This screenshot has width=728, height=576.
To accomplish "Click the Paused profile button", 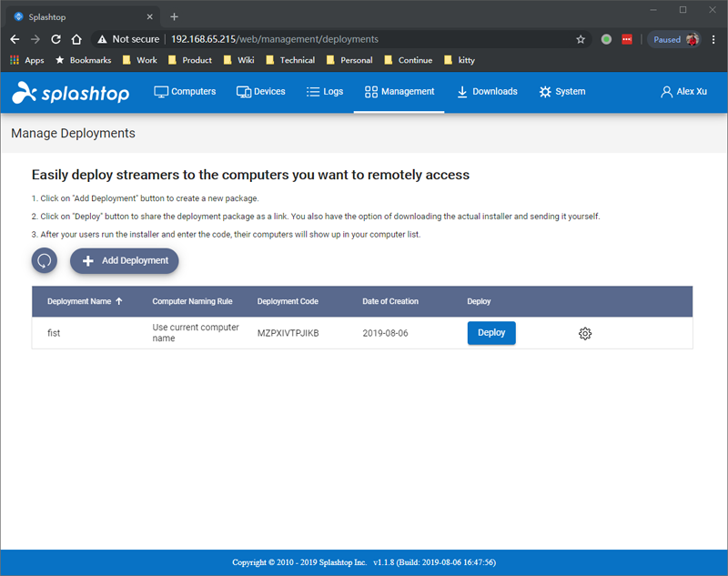I will coord(674,39).
